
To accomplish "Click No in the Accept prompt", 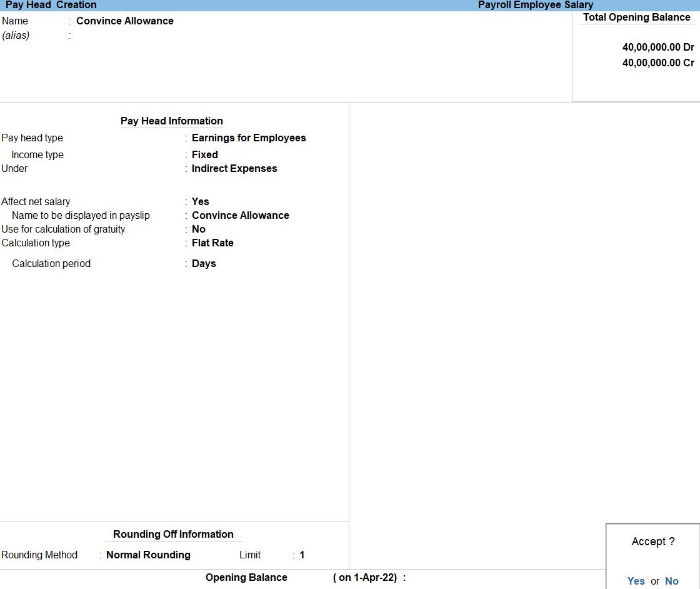I will [672, 581].
